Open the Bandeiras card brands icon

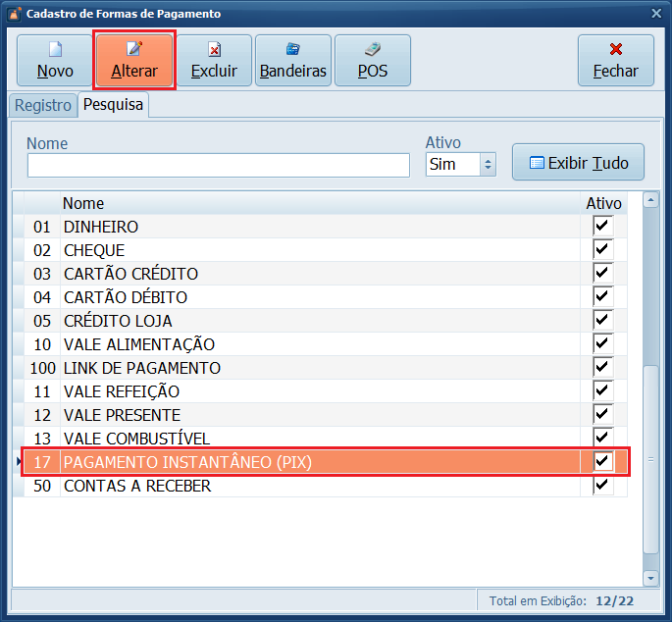[292, 48]
